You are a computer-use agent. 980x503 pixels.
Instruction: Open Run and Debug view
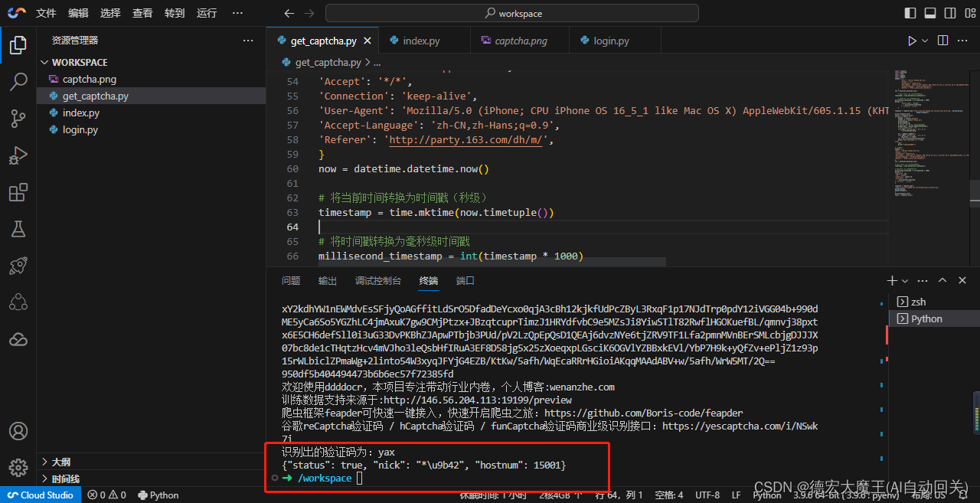tap(18, 155)
